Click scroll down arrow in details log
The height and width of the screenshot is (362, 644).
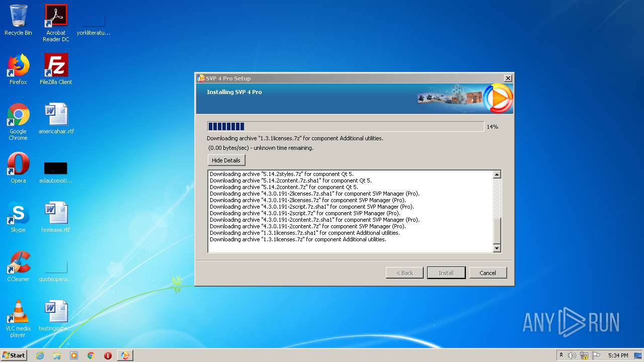(x=497, y=248)
